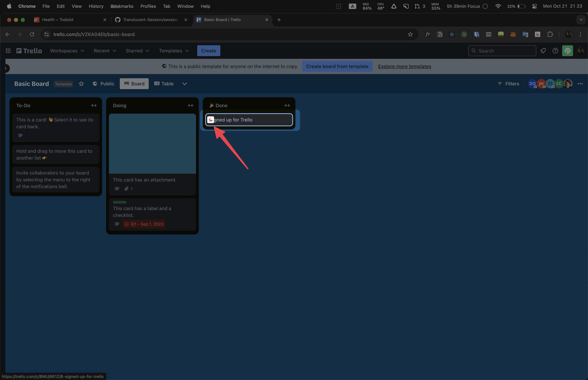Viewport: 588px width, 380px height.
Task: Click the Trello apps grid icon
Action: pyautogui.click(x=8, y=51)
